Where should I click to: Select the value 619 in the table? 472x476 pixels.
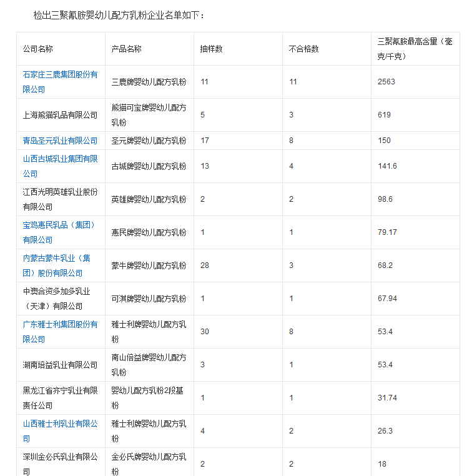(384, 115)
